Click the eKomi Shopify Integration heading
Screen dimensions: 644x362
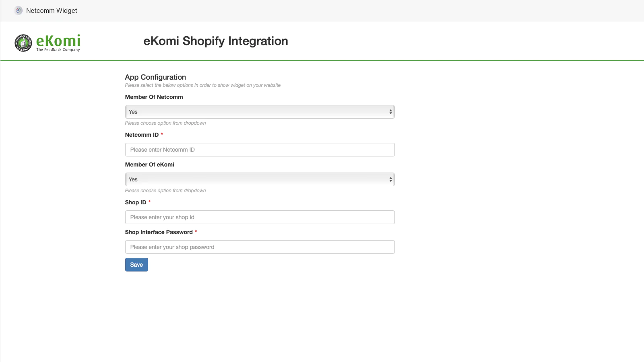tap(216, 41)
